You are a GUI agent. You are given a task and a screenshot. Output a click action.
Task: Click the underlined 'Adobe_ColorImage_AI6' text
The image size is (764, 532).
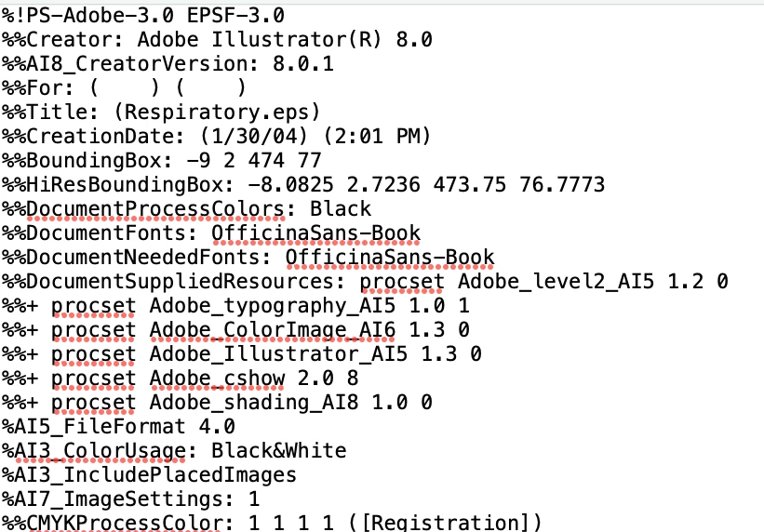tap(273, 330)
